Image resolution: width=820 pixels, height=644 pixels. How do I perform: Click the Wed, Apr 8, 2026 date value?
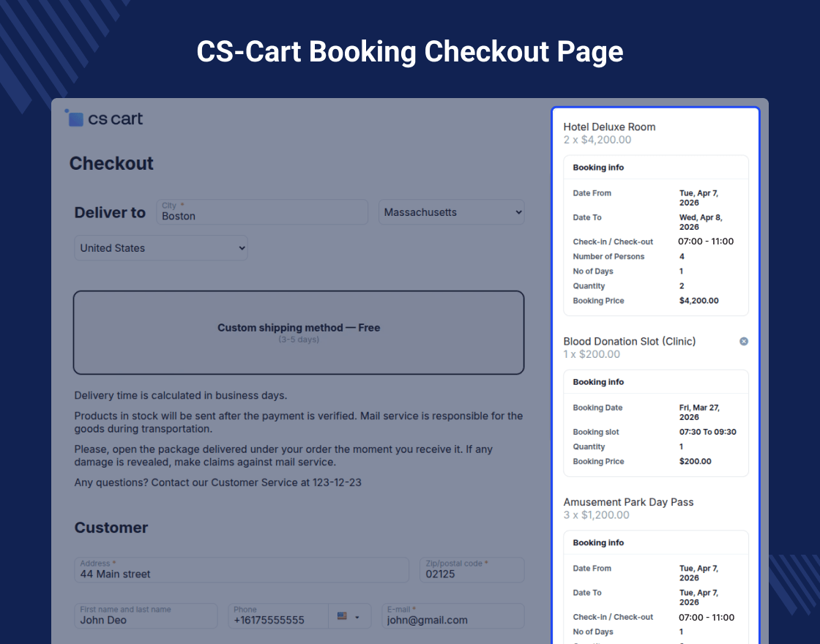(701, 222)
